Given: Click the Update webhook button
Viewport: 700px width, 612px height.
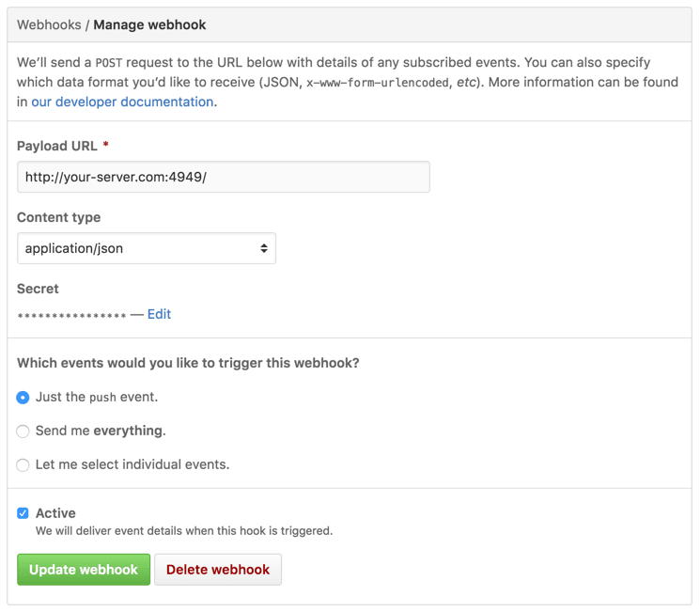Looking at the screenshot, I should [x=84, y=570].
